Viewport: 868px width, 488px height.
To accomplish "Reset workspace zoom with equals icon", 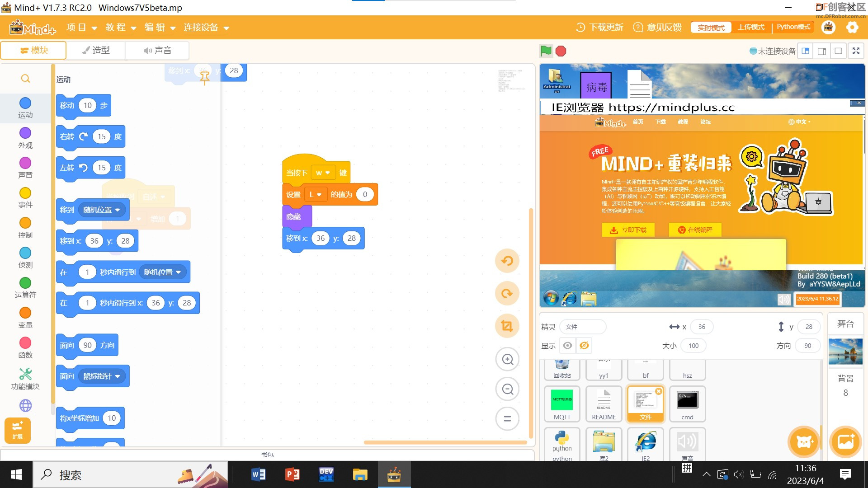I will pyautogui.click(x=507, y=419).
